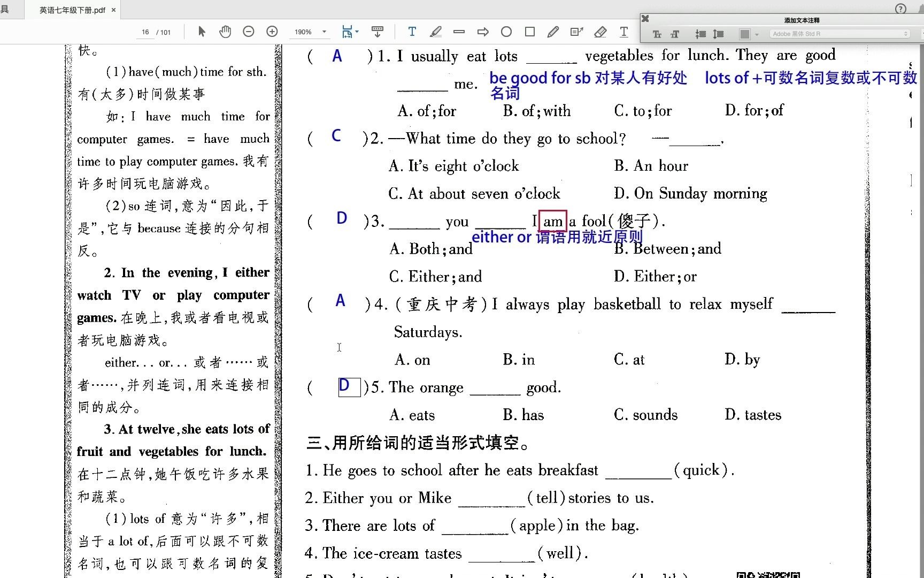The width and height of the screenshot is (924, 578).
Task: Pick the rectangle drawing tool
Action: 530,32
